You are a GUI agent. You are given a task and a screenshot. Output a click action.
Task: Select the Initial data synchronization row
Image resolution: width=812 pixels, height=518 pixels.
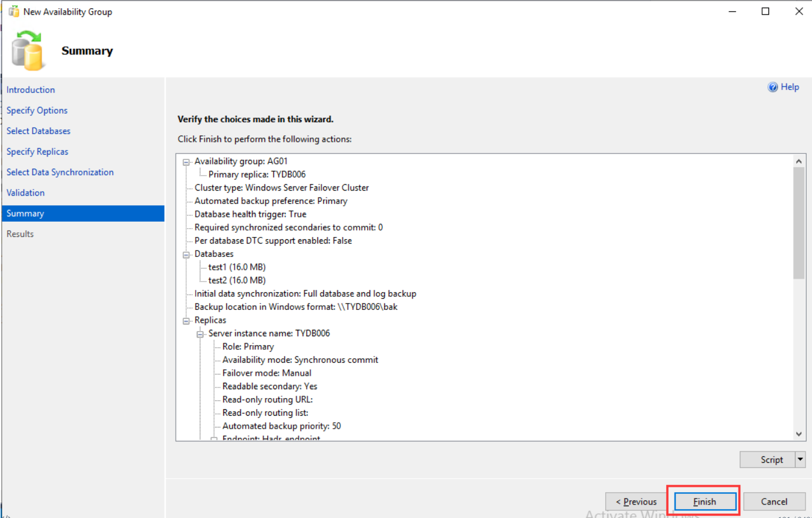click(306, 293)
